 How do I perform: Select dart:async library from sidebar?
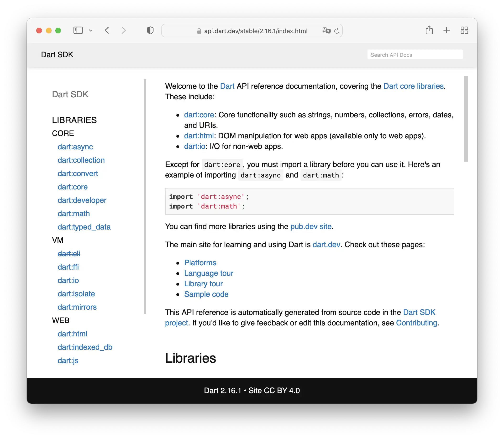pyautogui.click(x=75, y=146)
